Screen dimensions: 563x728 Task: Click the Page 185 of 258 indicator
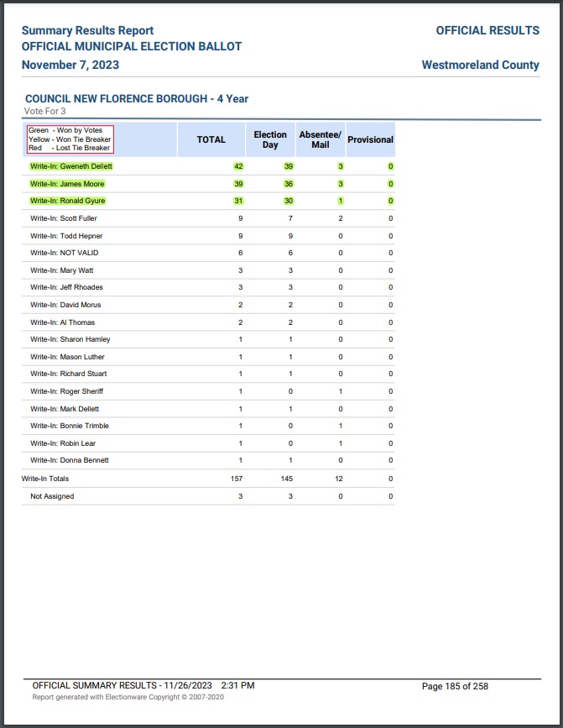[x=454, y=686]
